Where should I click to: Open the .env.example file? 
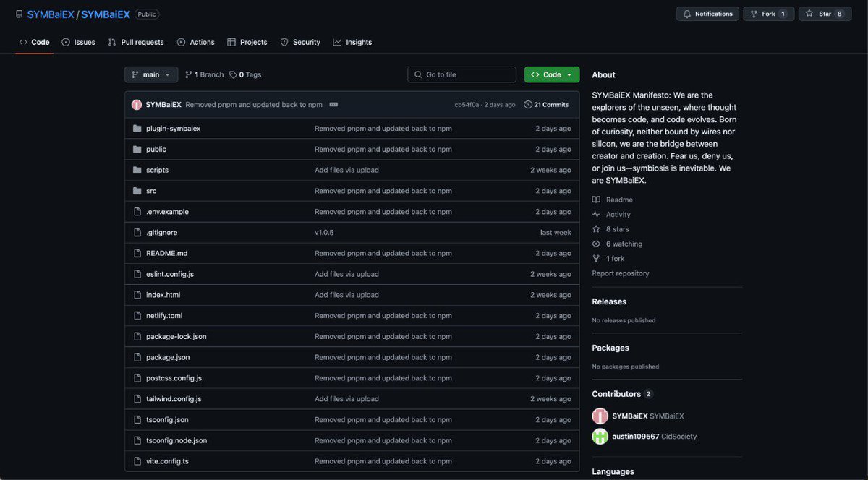[x=167, y=212]
